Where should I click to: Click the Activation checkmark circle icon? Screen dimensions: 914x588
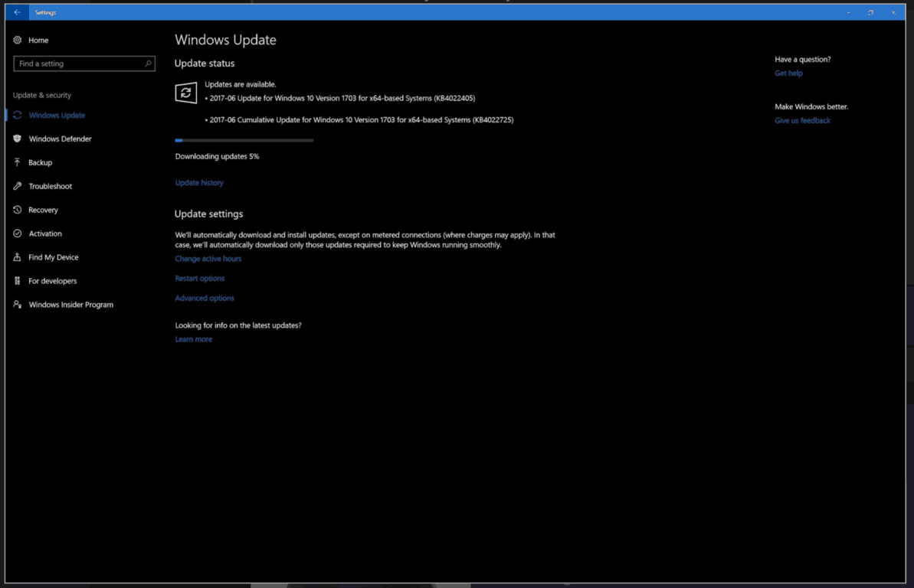(18, 234)
